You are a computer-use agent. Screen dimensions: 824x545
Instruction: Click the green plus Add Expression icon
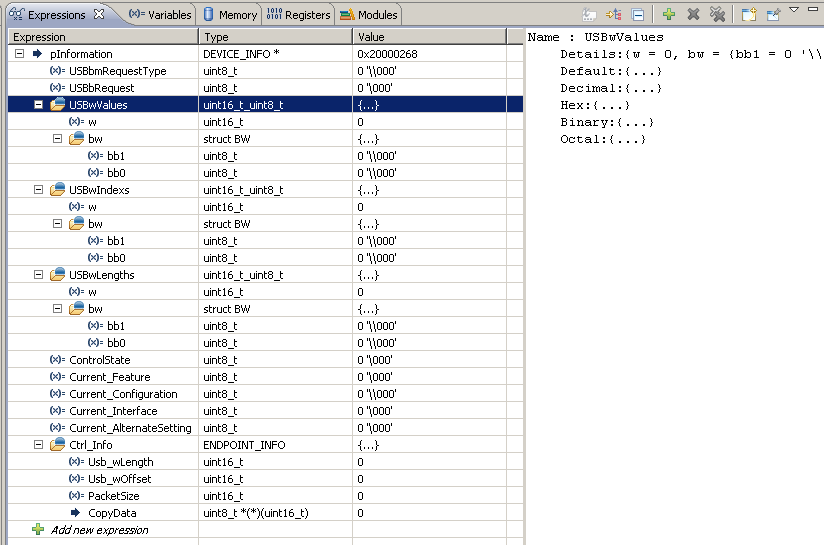pyautogui.click(x=668, y=14)
